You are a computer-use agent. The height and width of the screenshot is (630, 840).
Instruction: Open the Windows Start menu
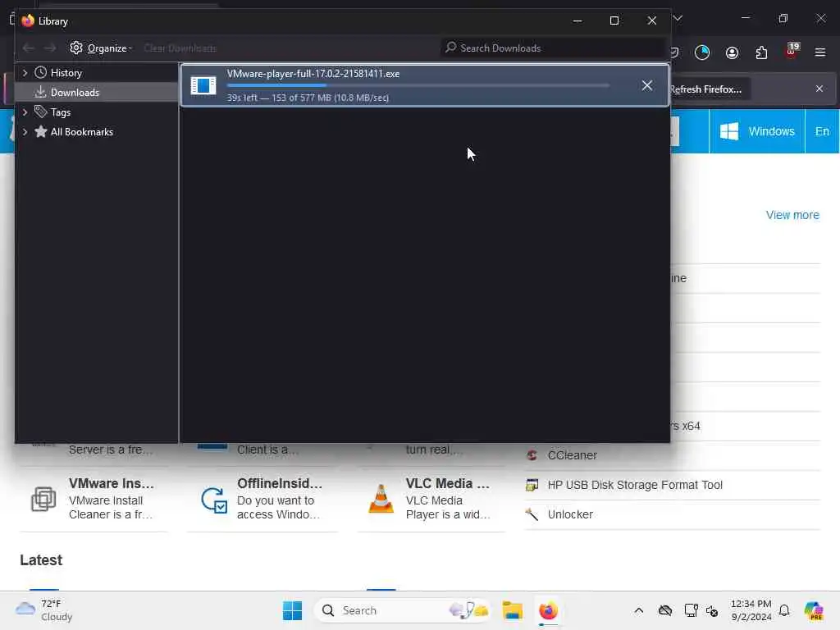click(292, 610)
